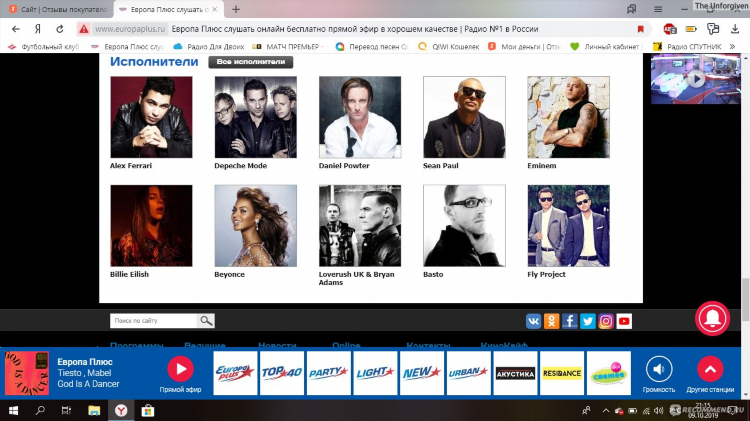
Task: Click the red notification bell button
Action: click(712, 318)
